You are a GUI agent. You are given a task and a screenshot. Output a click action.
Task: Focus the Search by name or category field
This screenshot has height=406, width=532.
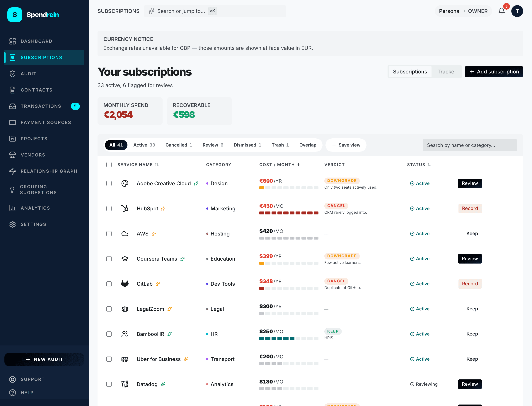[470, 145]
